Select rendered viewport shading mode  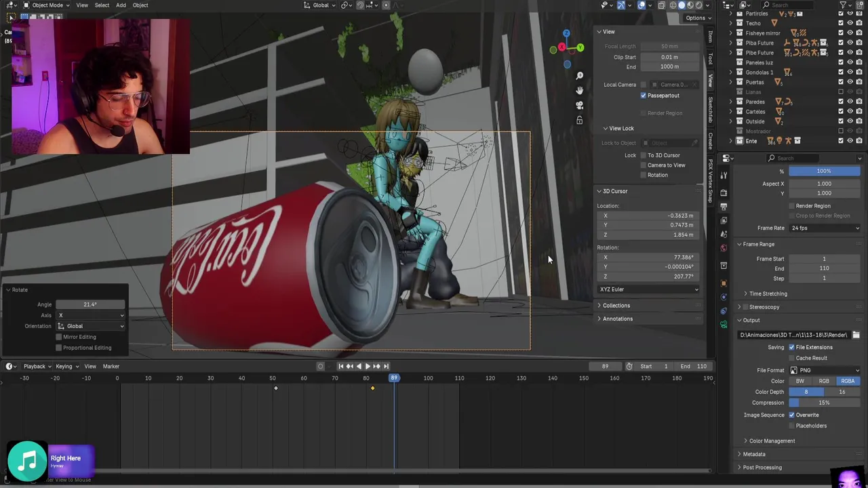point(698,5)
